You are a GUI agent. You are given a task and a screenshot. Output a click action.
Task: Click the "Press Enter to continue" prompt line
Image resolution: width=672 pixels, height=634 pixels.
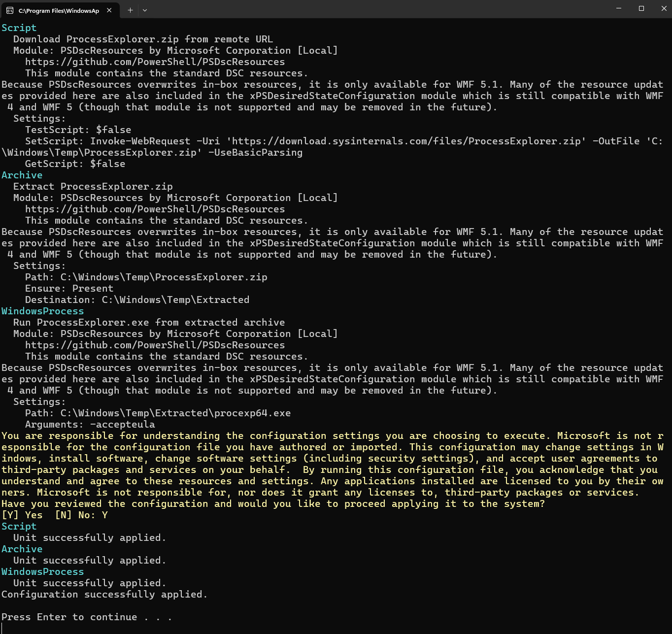(86, 617)
